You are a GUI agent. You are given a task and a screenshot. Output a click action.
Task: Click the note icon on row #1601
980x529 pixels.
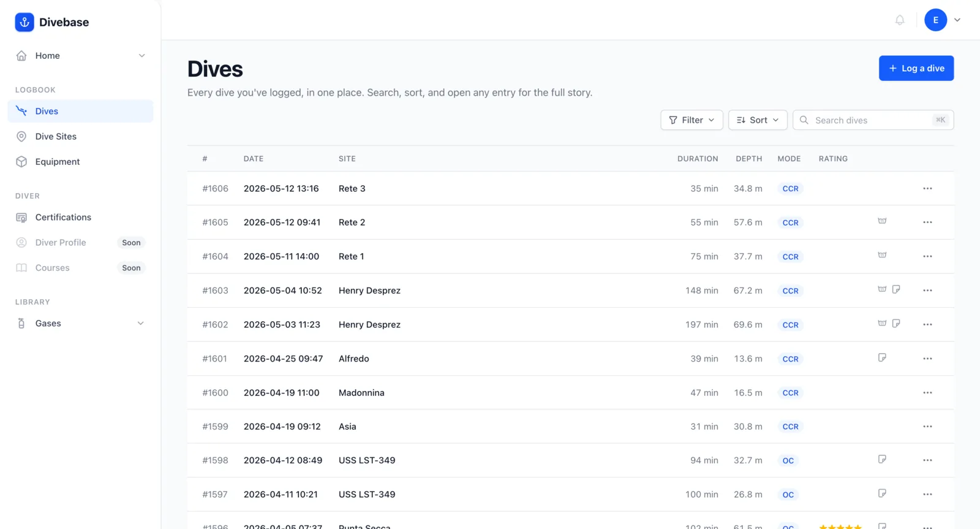(x=882, y=357)
